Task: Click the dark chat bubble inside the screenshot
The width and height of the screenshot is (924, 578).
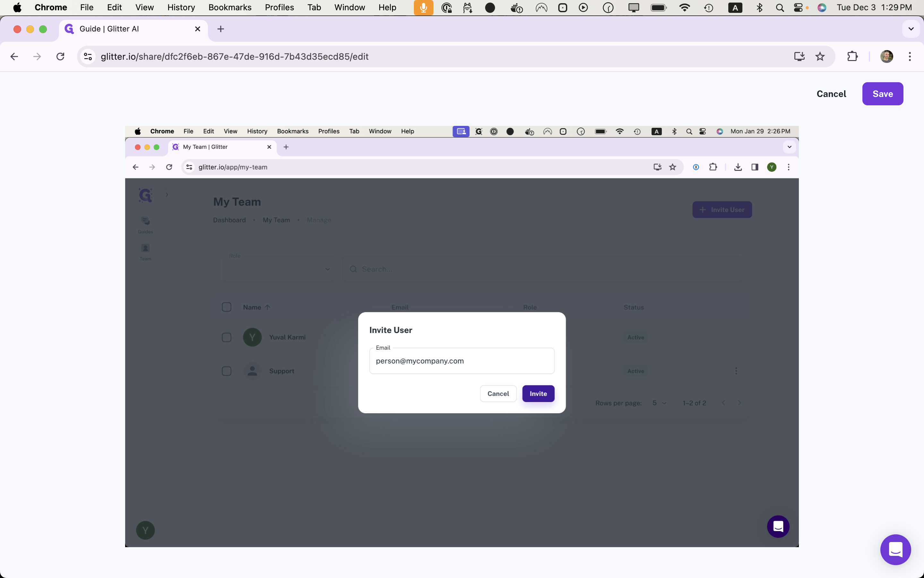Action: (x=778, y=526)
